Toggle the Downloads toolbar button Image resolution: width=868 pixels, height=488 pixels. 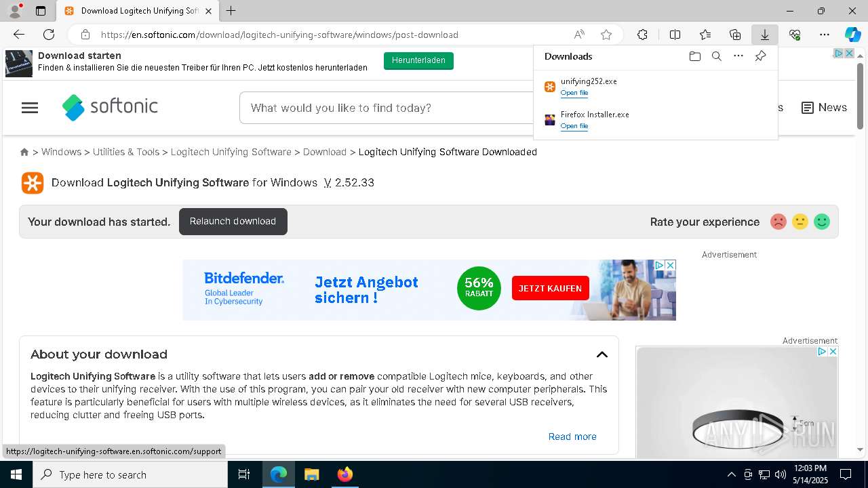point(764,35)
